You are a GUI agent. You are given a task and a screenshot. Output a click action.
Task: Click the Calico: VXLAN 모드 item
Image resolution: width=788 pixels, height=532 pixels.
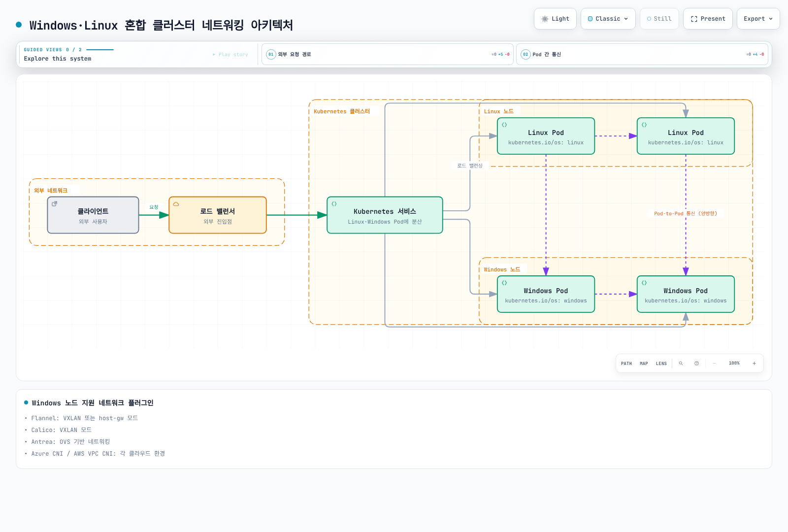pos(62,430)
